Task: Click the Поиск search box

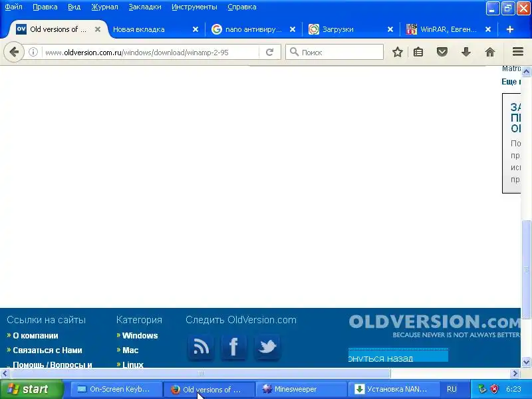Action: 334,53
